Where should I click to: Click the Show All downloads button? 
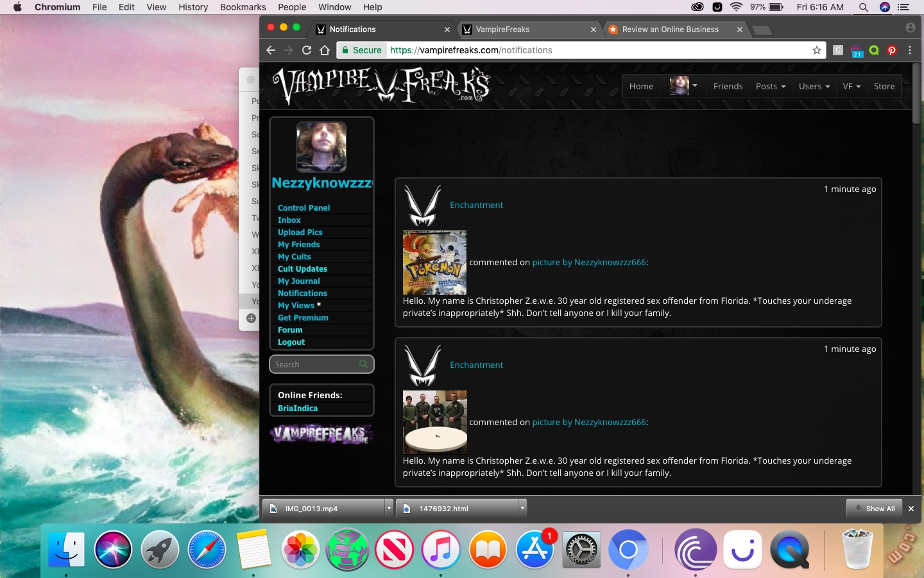point(875,509)
